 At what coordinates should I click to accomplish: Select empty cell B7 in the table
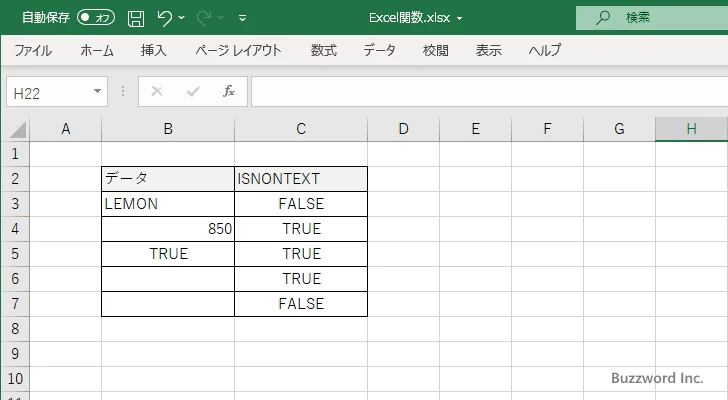[168, 304]
